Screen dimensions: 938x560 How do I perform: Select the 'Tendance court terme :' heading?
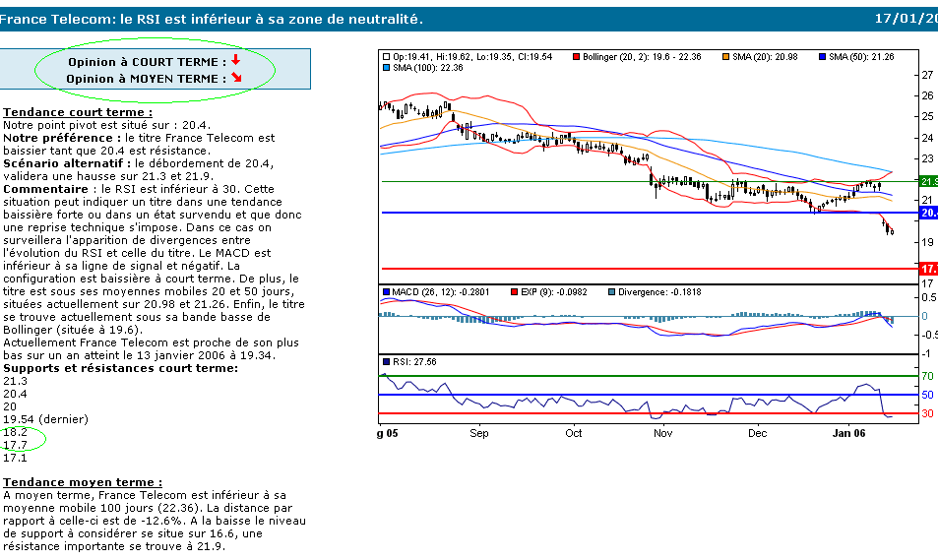pyautogui.click(x=78, y=112)
